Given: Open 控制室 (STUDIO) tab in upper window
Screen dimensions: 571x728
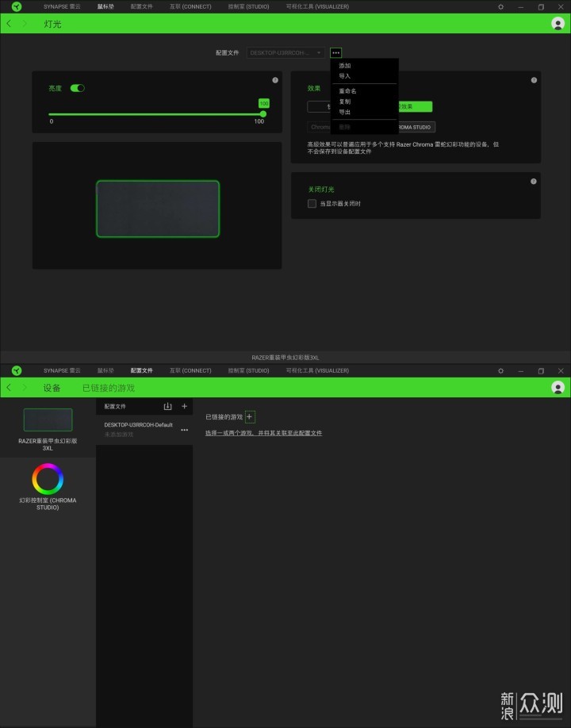Looking at the screenshot, I should tap(248, 6).
